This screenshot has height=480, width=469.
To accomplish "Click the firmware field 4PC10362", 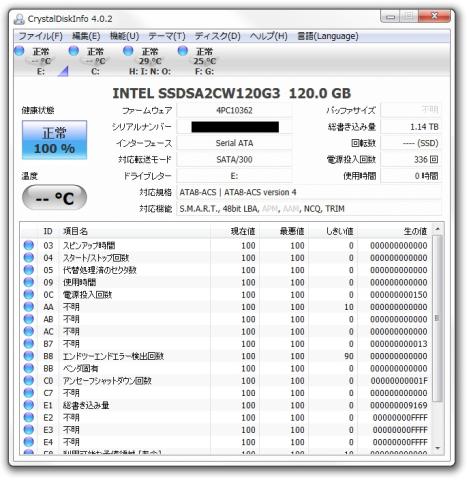I will [234, 110].
